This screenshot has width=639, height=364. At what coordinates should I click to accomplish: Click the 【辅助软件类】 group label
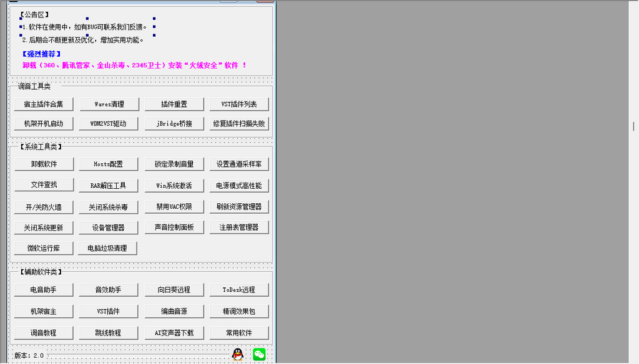[x=40, y=272]
